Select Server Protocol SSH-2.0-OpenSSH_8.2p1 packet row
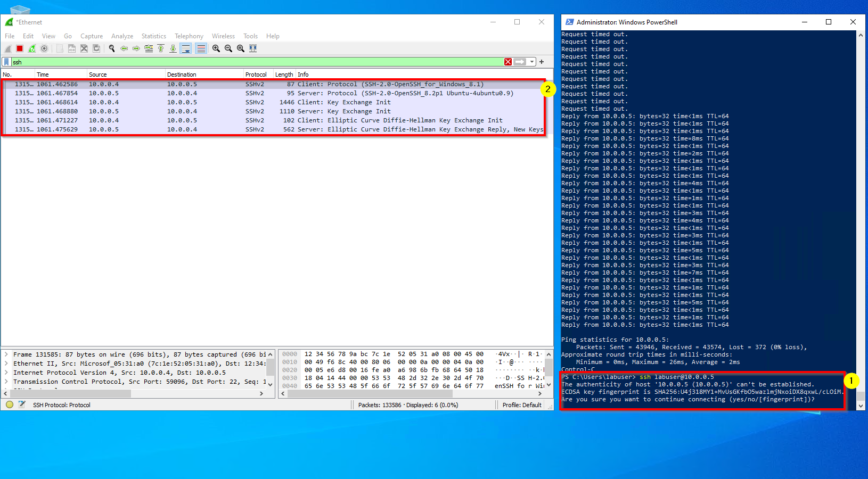 point(274,93)
